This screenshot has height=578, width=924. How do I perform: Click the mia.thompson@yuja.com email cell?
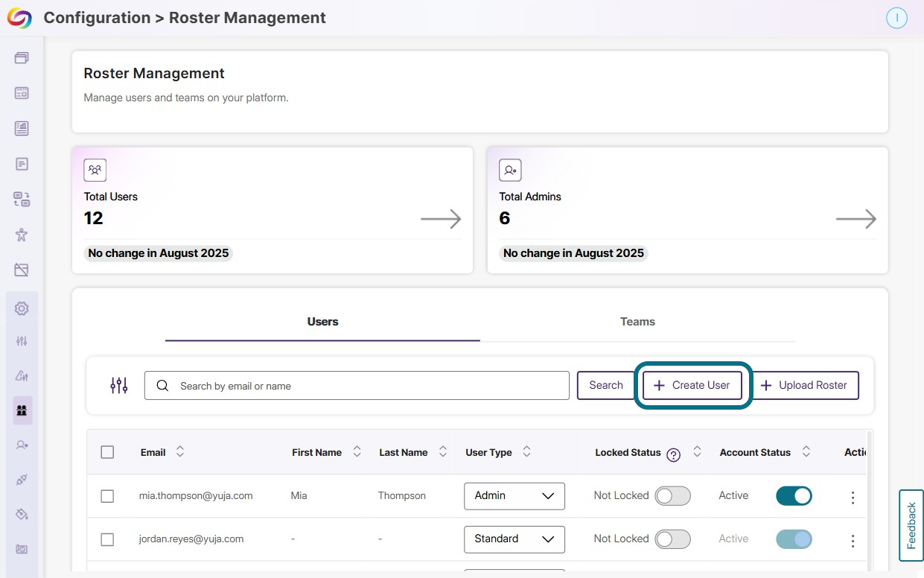click(x=196, y=495)
